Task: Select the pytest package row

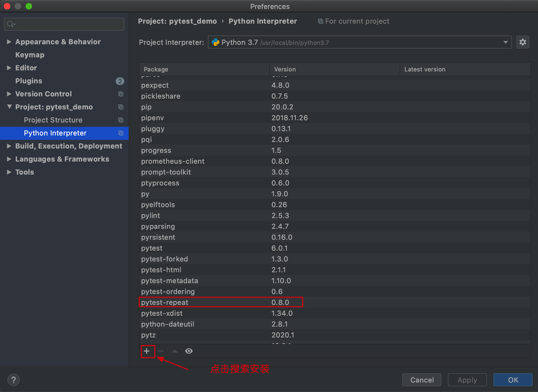Action: pyautogui.click(x=335, y=248)
